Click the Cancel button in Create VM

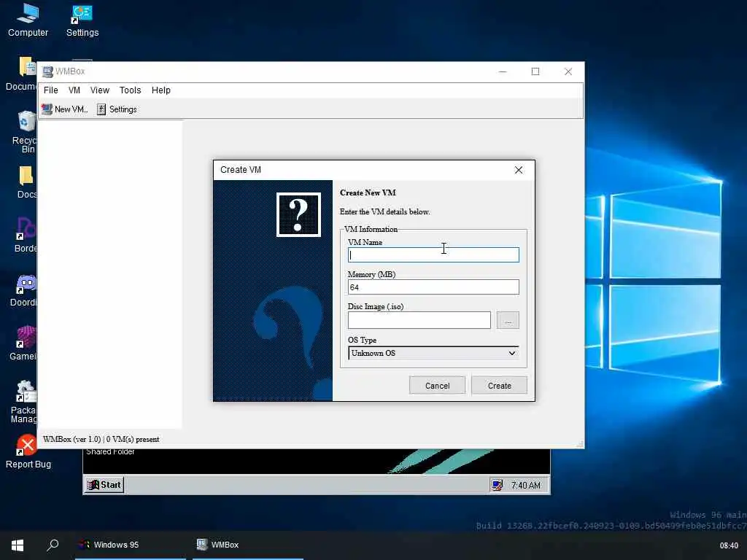coord(438,385)
